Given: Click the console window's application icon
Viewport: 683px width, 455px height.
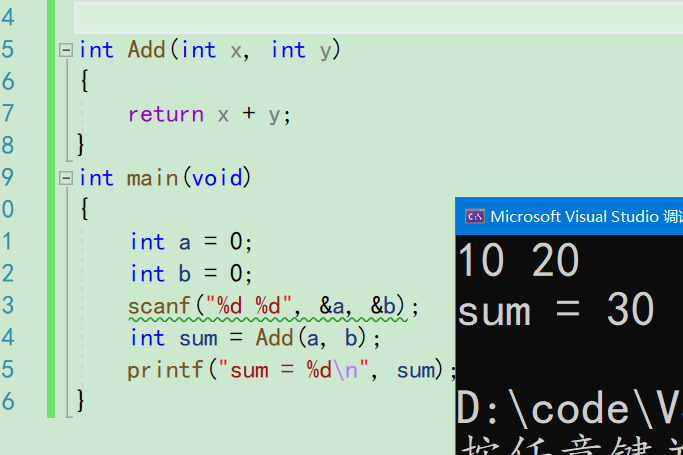Looking at the screenshot, I should tap(475, 216).
